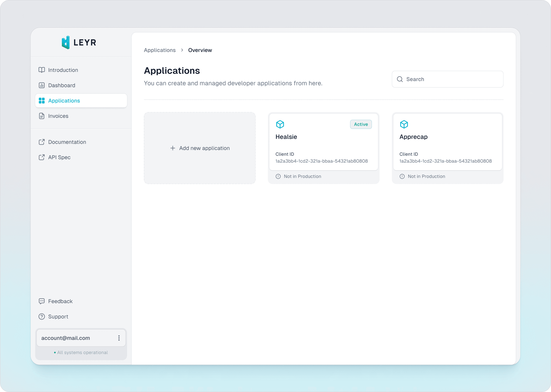Open the Invoices section
This screenshot has height=392, width=551.
coord(81,116)
